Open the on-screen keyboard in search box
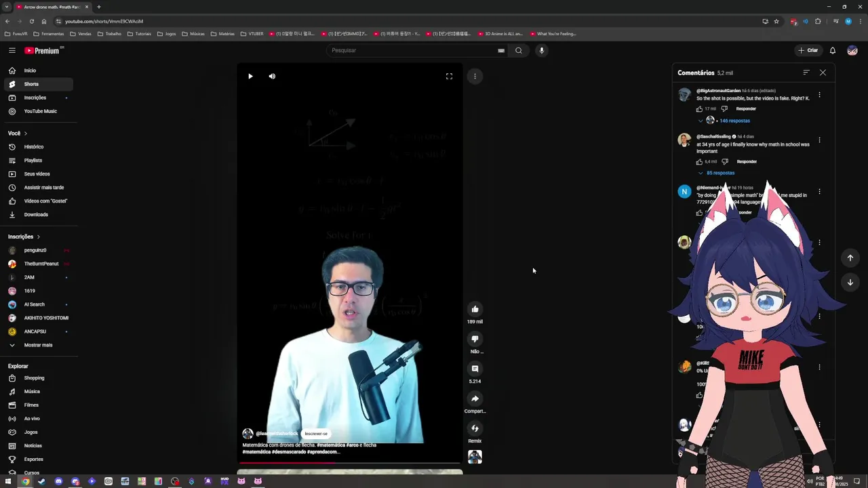Viewport: 868px width, 488px height. coord(501,50)
